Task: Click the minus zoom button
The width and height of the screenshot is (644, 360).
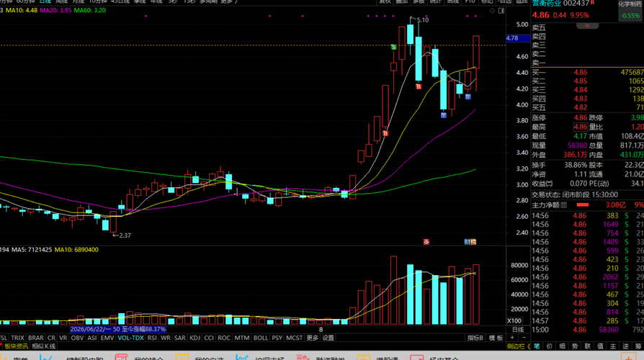Action: tap(524, 338)
